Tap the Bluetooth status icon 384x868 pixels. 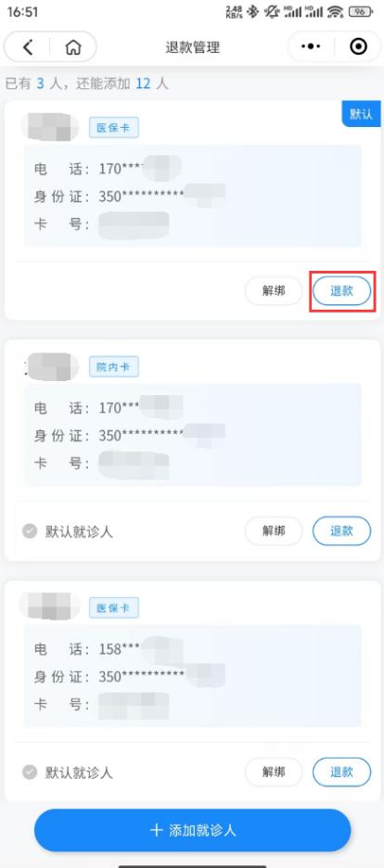click(x=252, y=11)
